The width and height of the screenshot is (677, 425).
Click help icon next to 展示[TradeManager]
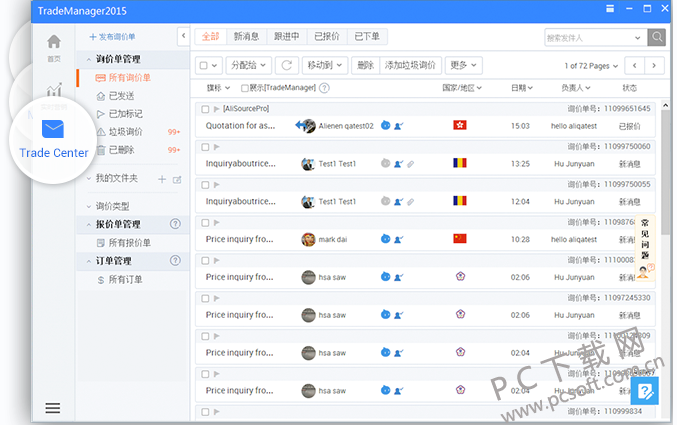[324, 88]
